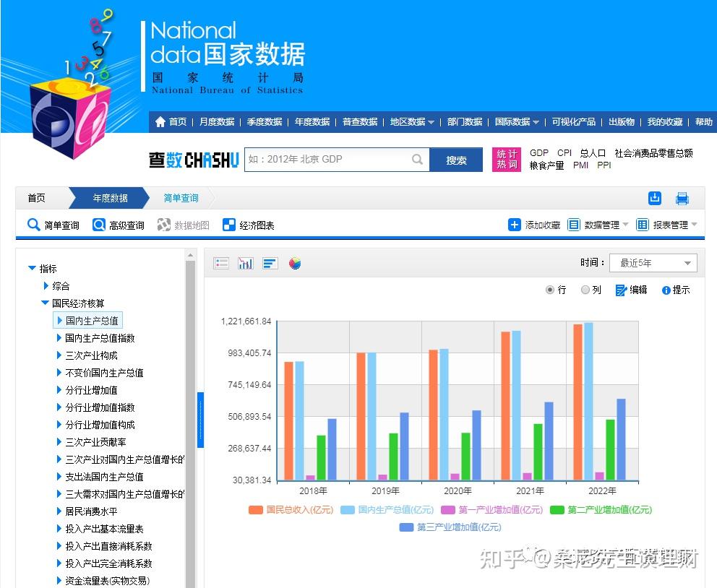Click the download icon above the chart area
Screen dimensions: 717x588
point(654,197)
